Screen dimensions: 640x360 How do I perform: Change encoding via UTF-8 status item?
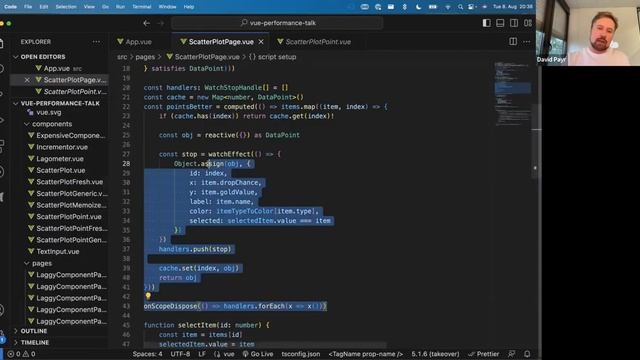[x=180, y=354]
